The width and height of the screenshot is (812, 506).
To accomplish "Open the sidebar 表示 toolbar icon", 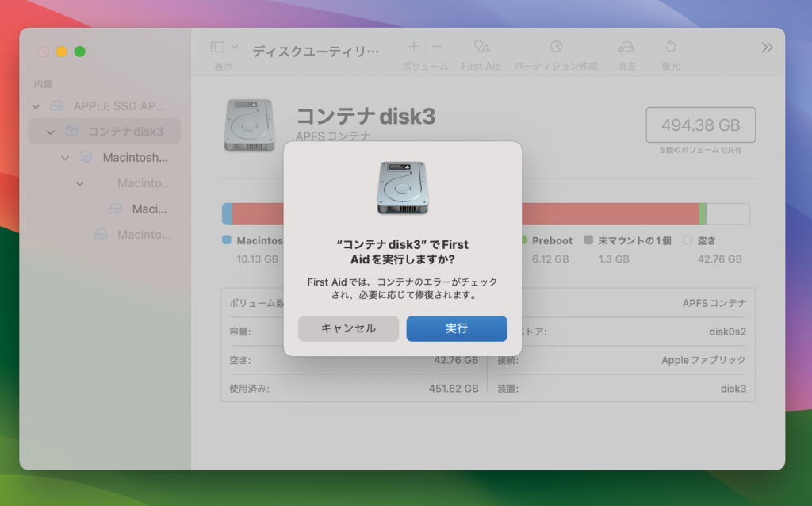I will [217, 47].
